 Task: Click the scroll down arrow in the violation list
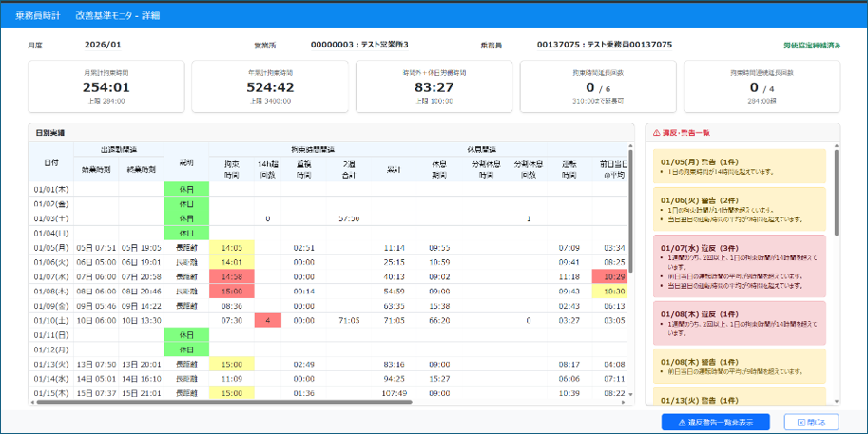click(x=836, y=401)
